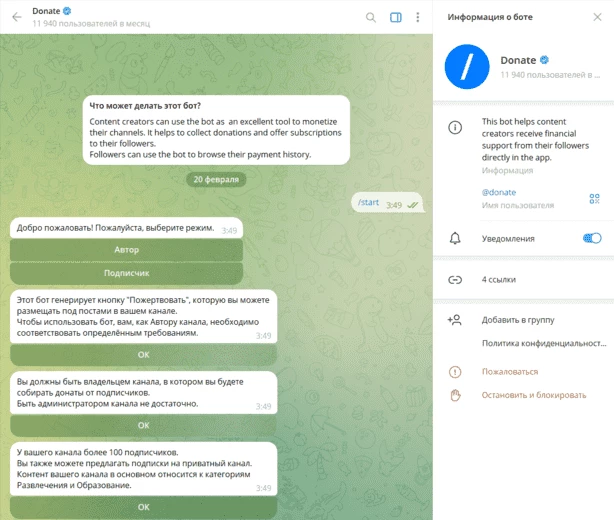Viewport: 614px width, 520px height.
Task: Open search in the Donate chat
Action: coord(370,17)
